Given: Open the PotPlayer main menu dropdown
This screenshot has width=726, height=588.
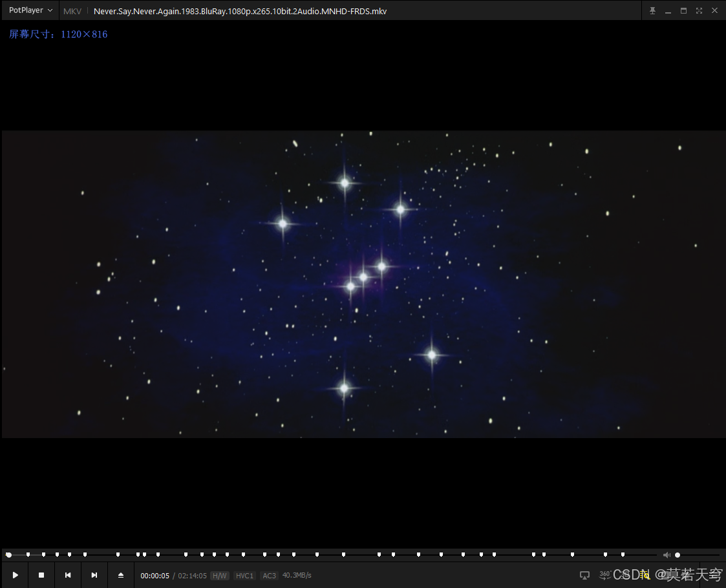Looking at the screenshot, I should pyautogui.click(x=30, y=10).
